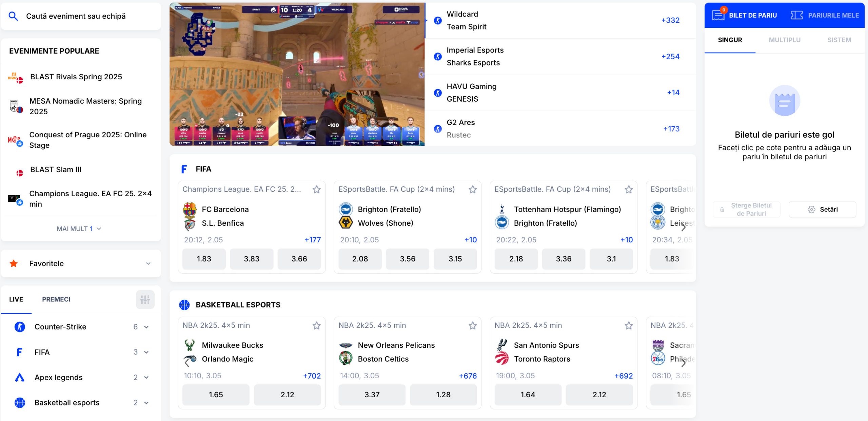The width and height of the screenshot is (868, 421).
Task: Show next basketball matches with right arrow
Action: pyautogui.click(x=684, y=363)
